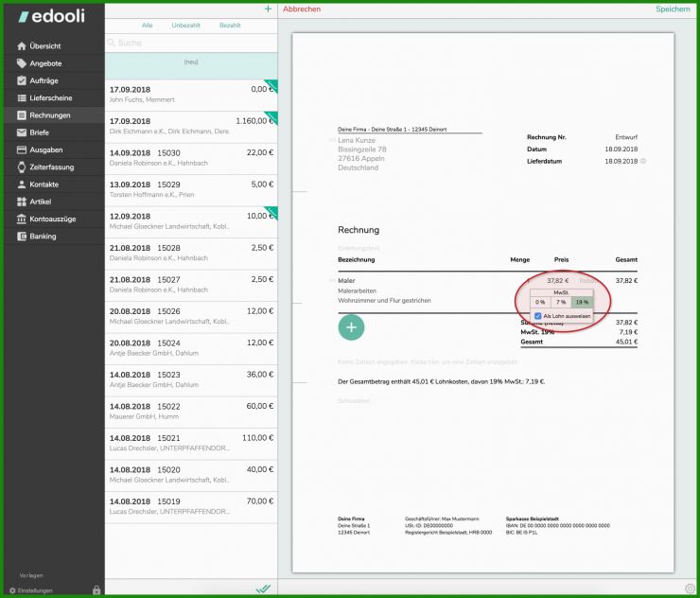Click the Rabatt field in the Maler row
This screenshot has width=700, height=598.
(587, 281)
